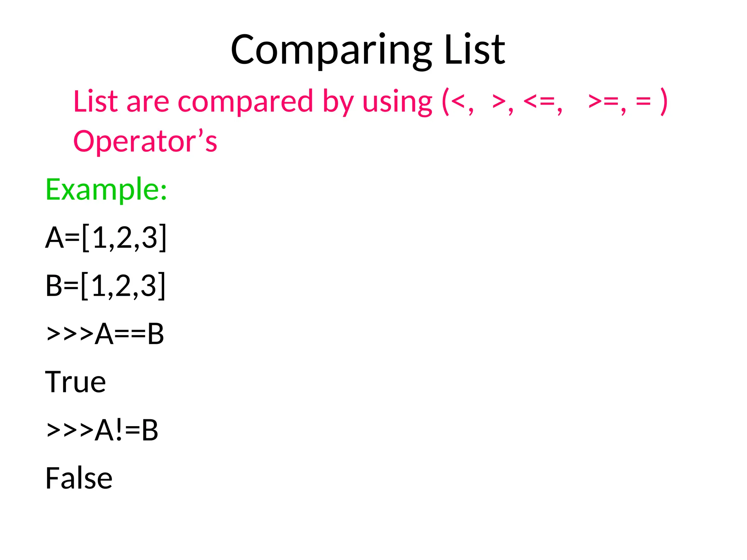This screenshot has height=560, width=747.
Task: Click the output text 'True'
Action: (76, 382)
